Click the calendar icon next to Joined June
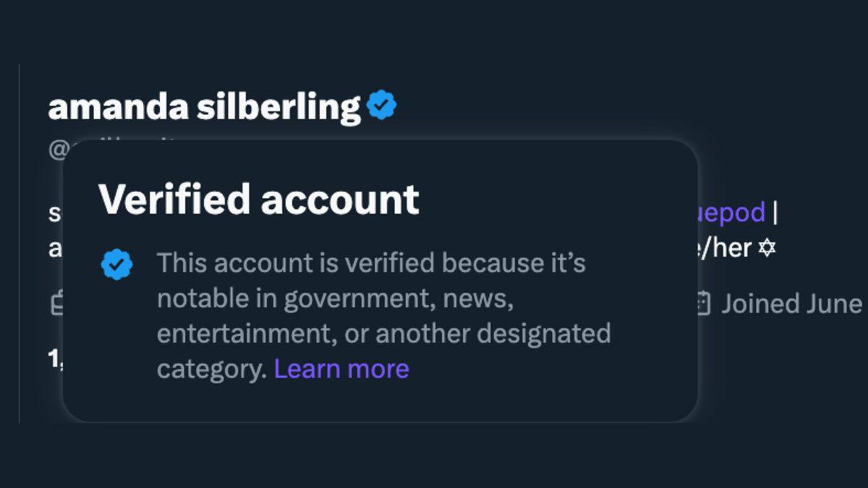This screenshot has height=488, width=868. (702, 304)
